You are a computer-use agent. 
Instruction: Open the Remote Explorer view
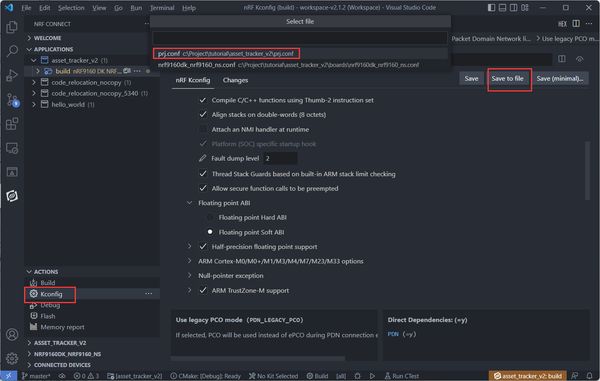point(12,148)
